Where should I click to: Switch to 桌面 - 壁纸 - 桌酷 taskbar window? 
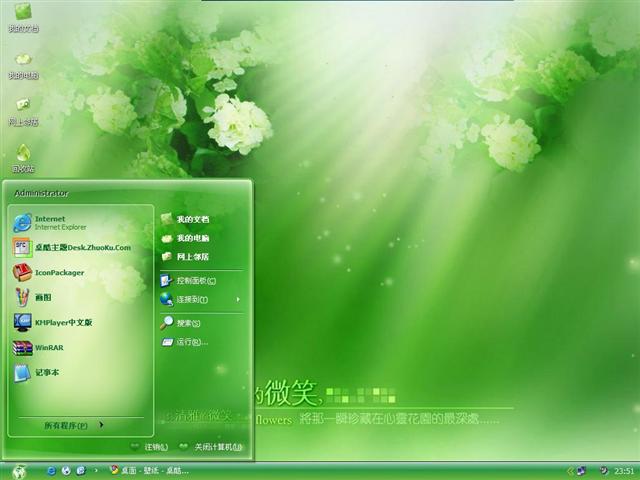click(149, 471)
